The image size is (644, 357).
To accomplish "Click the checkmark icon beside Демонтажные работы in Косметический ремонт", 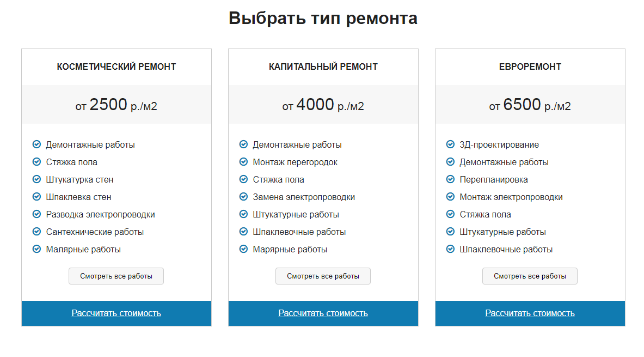I will (35, 144).
